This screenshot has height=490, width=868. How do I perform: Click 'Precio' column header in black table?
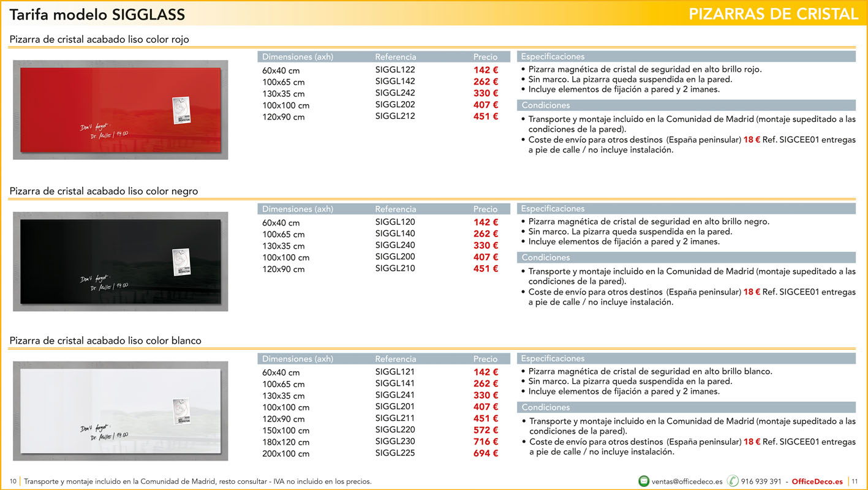(x=486, y=209)
